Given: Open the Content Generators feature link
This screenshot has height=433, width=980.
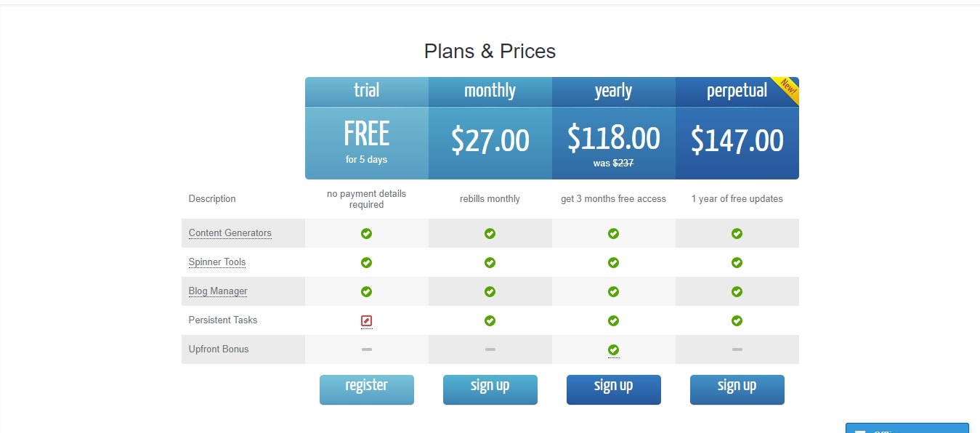Looking at the screenshot, I should click(230, 233).
